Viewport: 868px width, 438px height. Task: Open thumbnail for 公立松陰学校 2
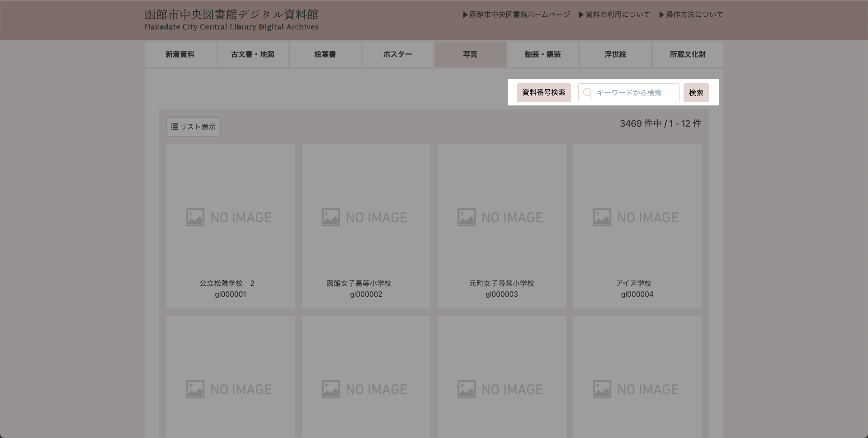tap(231, 218)
